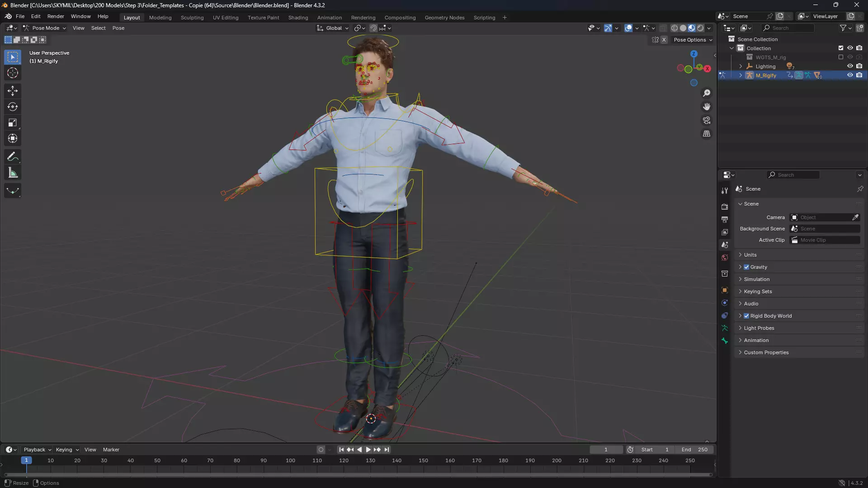Toggle the Gravity checkbox
868x488 pixels.
746,267
